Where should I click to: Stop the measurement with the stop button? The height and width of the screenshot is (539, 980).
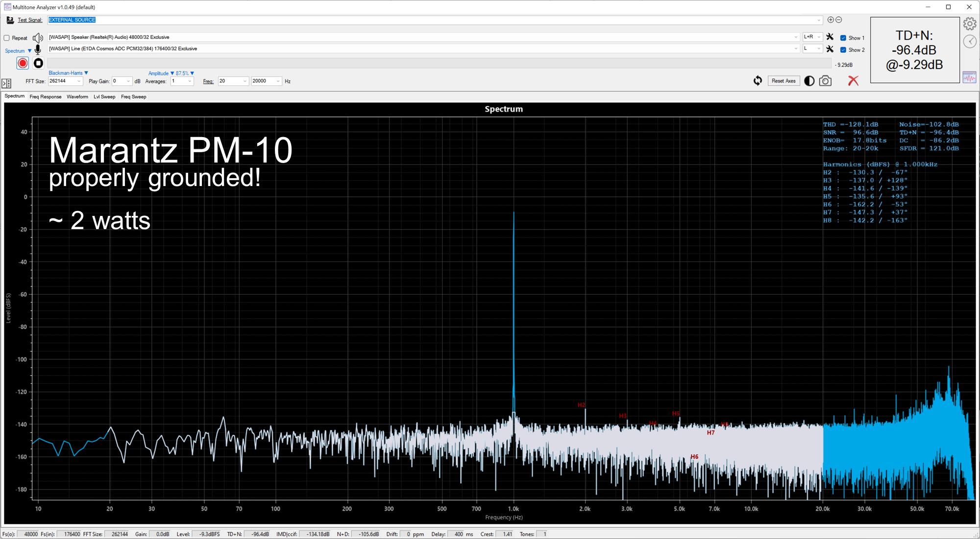tap(38, 63)
